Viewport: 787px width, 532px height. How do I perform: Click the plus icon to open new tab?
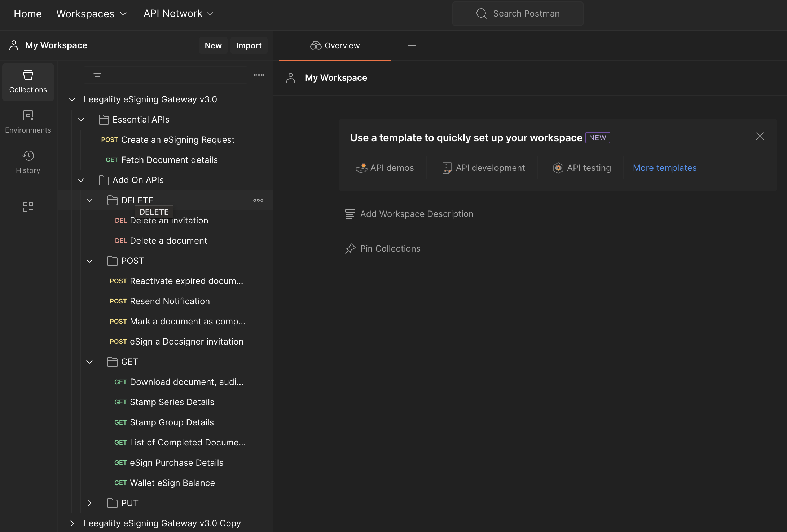(x=412, y=45)
